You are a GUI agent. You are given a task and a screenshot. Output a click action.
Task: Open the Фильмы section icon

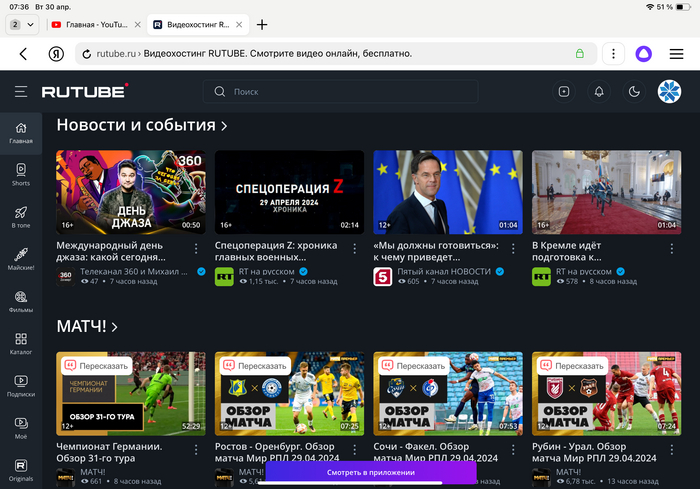tap(21, 301)
